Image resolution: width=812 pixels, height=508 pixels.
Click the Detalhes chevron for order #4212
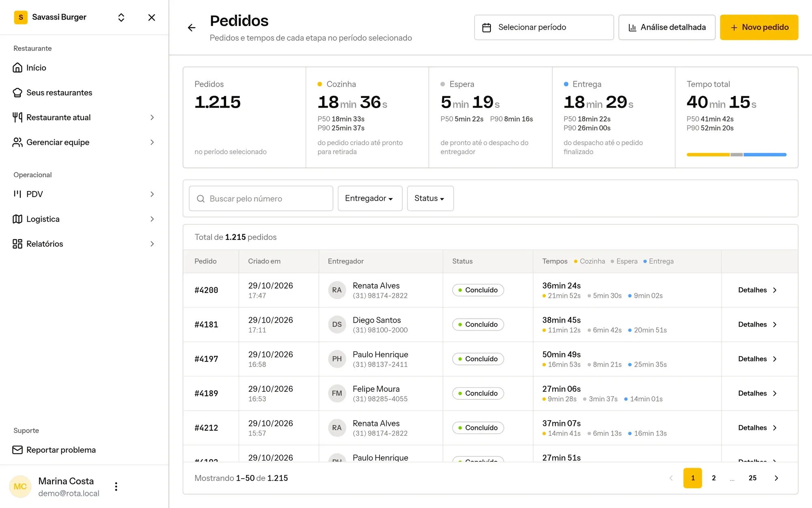[x=775, y=428]
